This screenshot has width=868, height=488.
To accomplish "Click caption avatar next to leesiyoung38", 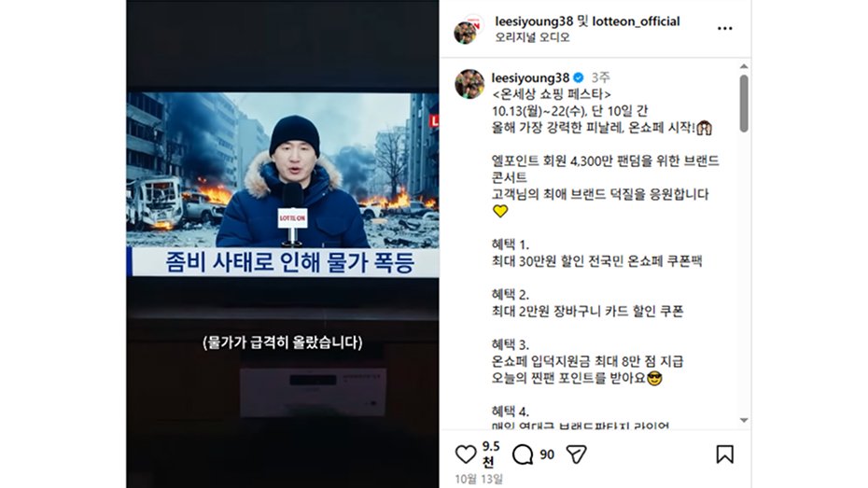I will point(469,84).
